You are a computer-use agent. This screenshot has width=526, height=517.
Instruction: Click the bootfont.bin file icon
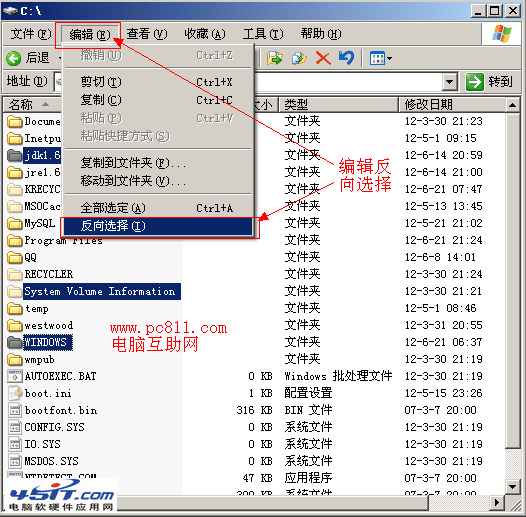point(14,411)
